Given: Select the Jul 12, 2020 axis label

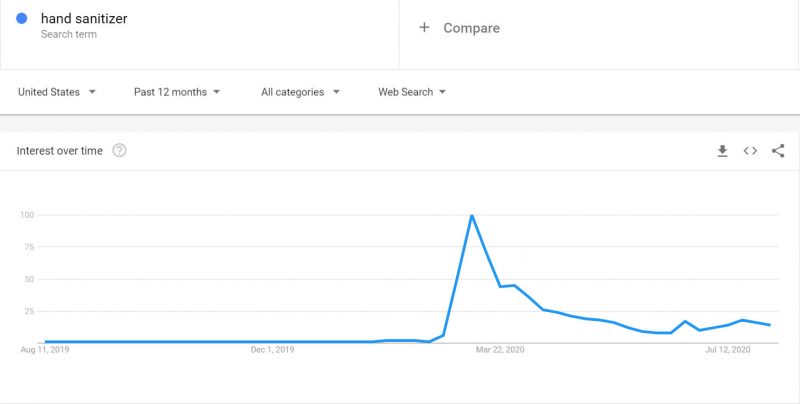Looking at the screenshot, I should pos(728,350).
